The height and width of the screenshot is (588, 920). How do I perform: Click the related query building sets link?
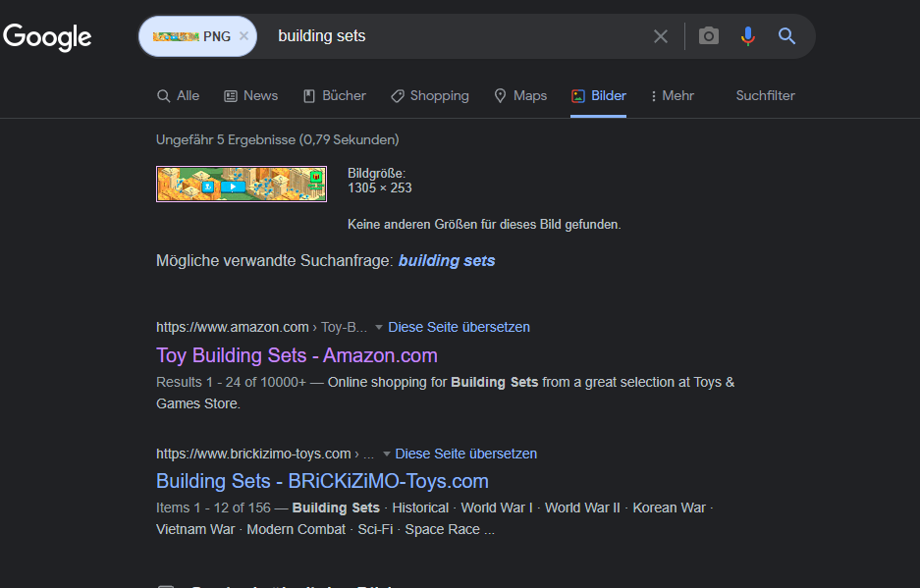(x=447, y=260)
